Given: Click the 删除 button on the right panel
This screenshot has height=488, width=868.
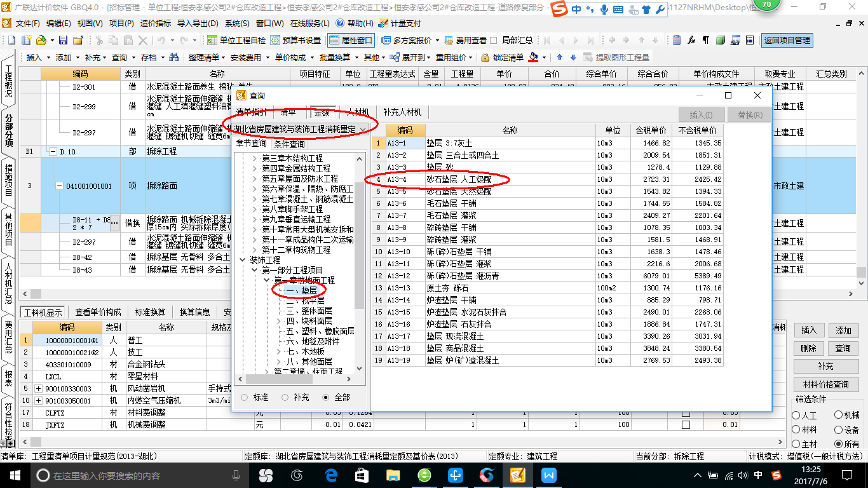Looking at the screenshot, I should pyautogui.click(x=808, y=348).
